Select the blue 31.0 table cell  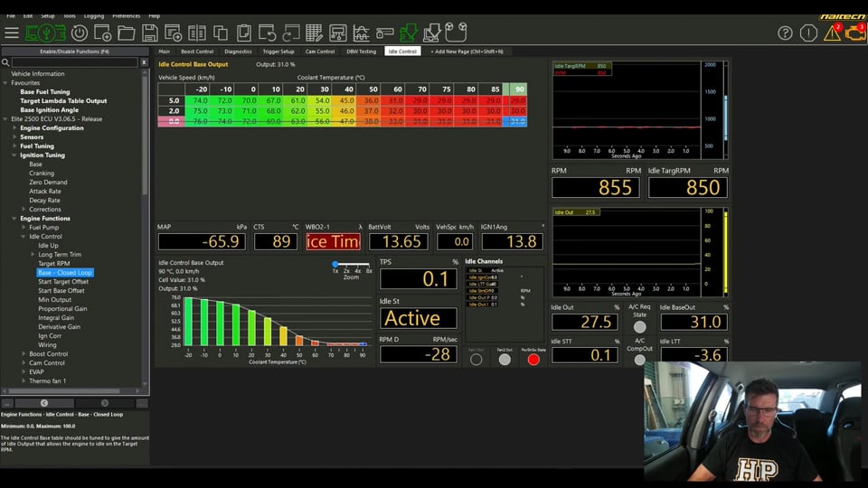pyautogui.click(x=514, y=121)
